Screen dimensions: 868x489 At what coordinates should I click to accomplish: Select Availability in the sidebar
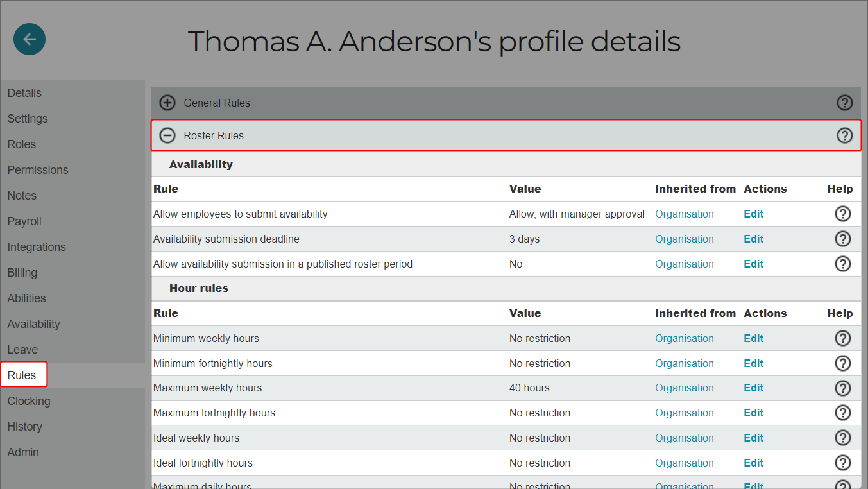pyautogui.click(x=33, y=324)
